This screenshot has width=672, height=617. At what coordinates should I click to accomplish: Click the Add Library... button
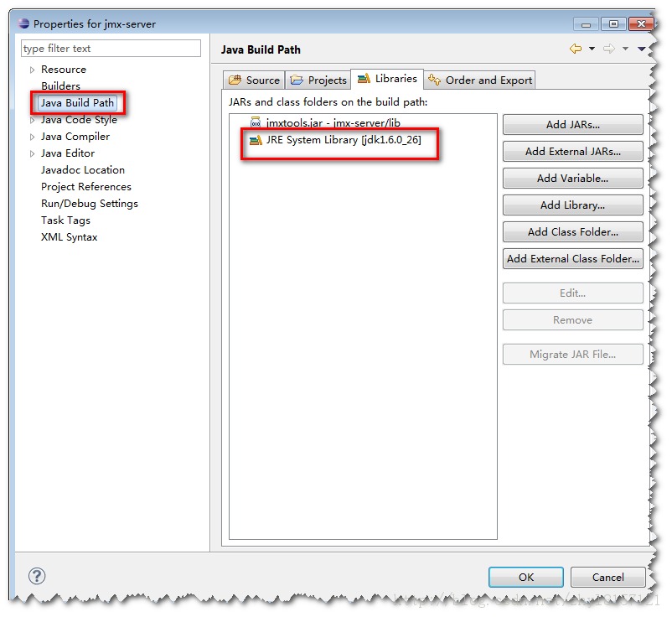(x=572, y=205)
